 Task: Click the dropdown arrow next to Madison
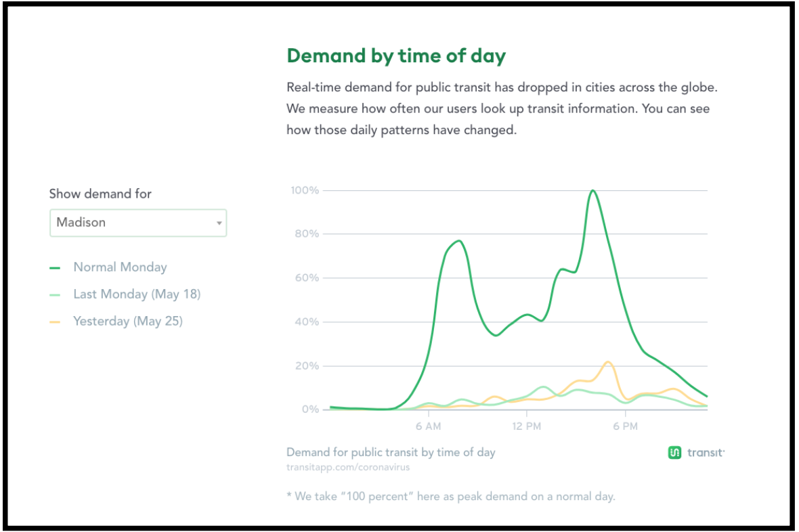tap(219, 223)
